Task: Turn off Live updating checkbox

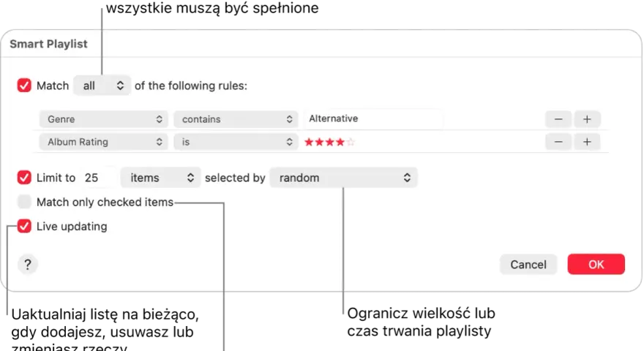Action: pos(24,226)
